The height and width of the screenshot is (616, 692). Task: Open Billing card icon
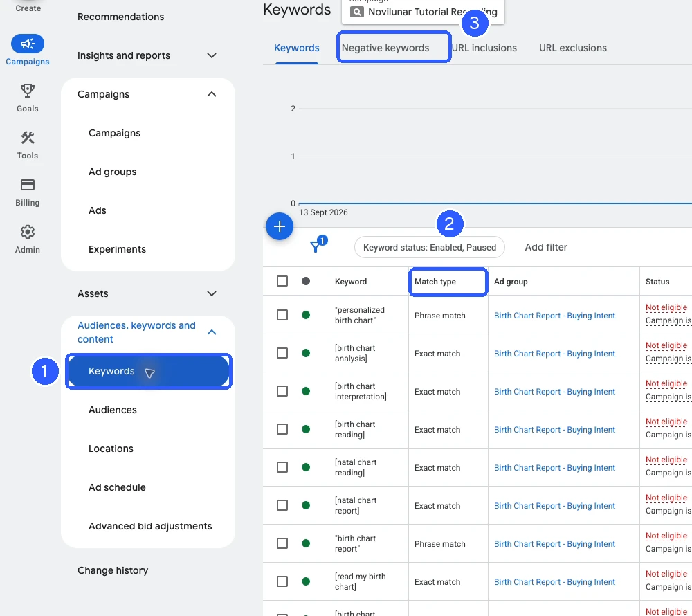pyautogui.click(x=28, y=184)
